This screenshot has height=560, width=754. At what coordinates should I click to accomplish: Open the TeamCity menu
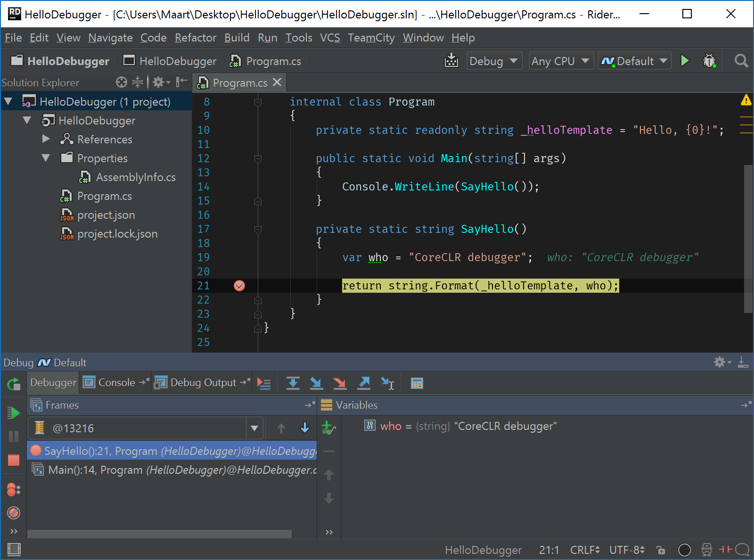coord(371,38)
